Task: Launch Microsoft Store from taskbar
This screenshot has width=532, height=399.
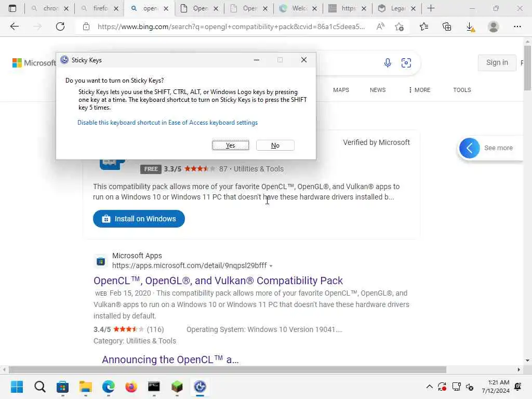Action: (62, 387)
